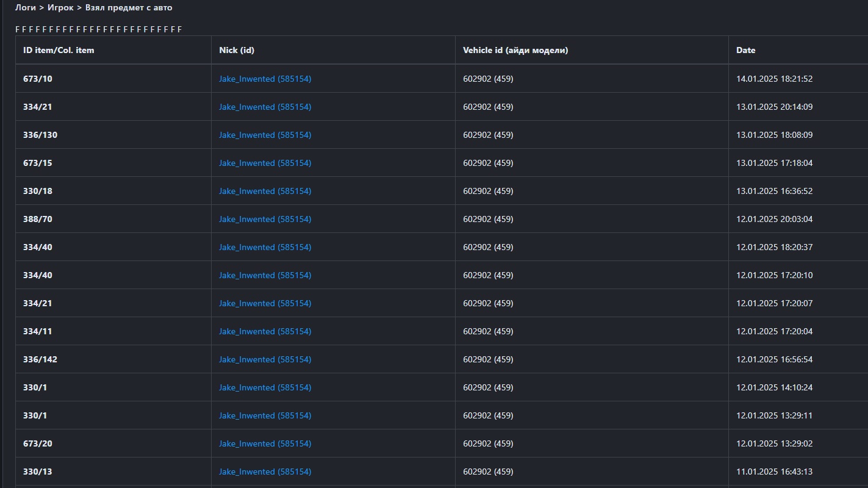Open Jake_Inwented link in the 336/130 row
This screenshot has height=488, width=868.
click(x=265, y=135)
